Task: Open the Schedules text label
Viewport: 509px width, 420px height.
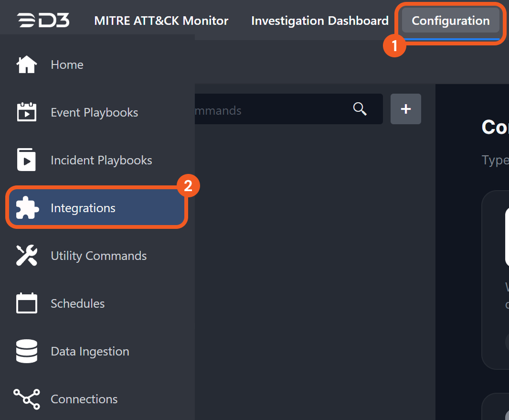Action: (x=78, y=304)
